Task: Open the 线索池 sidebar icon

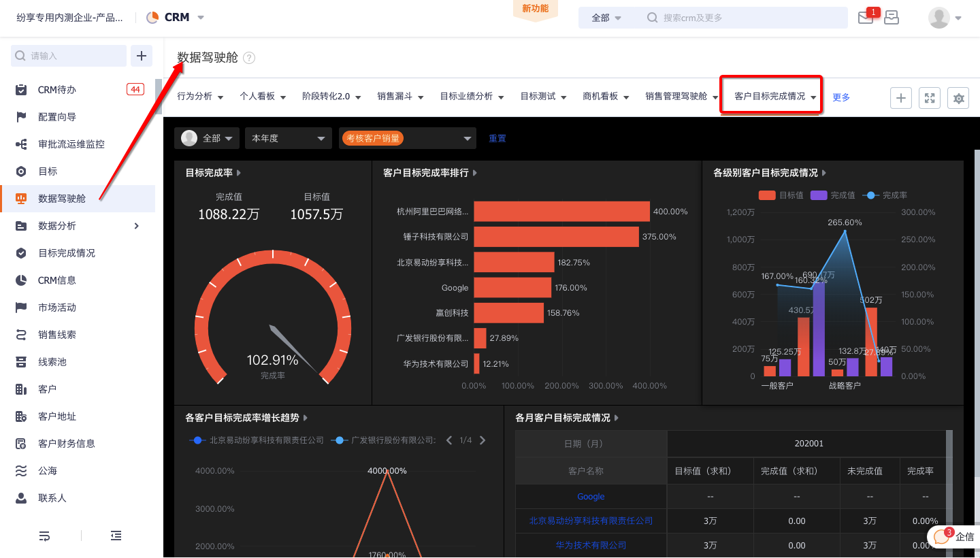Action: 21,362
